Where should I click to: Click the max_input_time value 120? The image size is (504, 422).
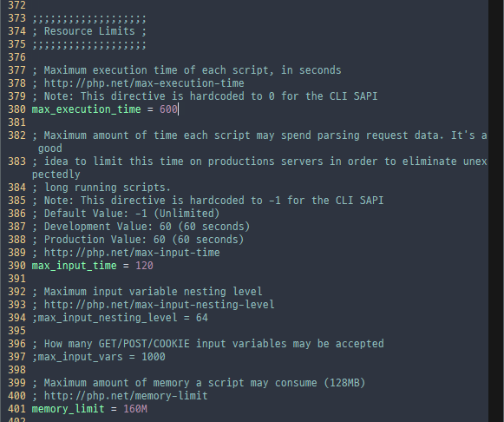144,266
